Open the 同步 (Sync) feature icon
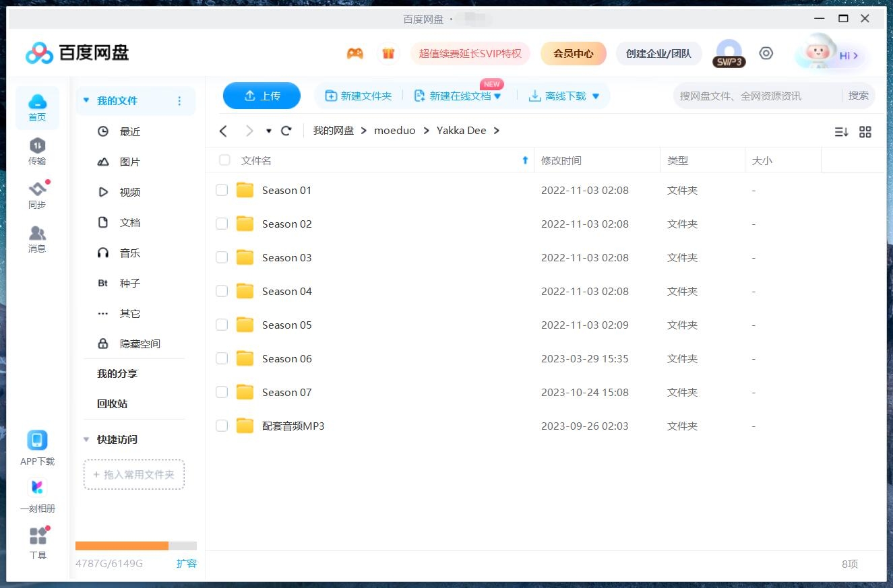 (x=37, y=193)
